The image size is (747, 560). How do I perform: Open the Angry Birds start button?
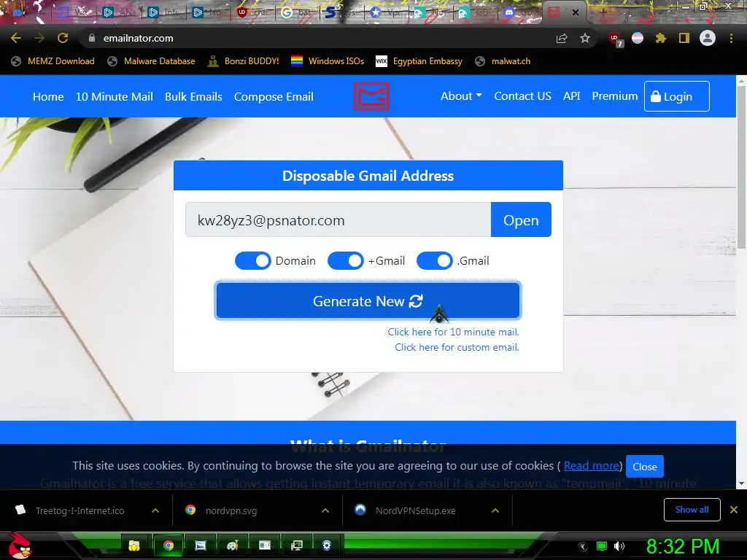click(x=20, y=545)
